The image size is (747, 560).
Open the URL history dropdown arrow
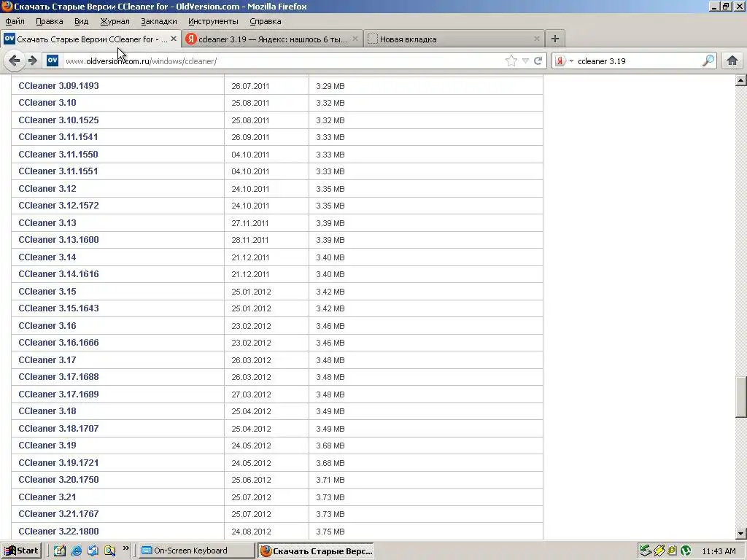525,61
